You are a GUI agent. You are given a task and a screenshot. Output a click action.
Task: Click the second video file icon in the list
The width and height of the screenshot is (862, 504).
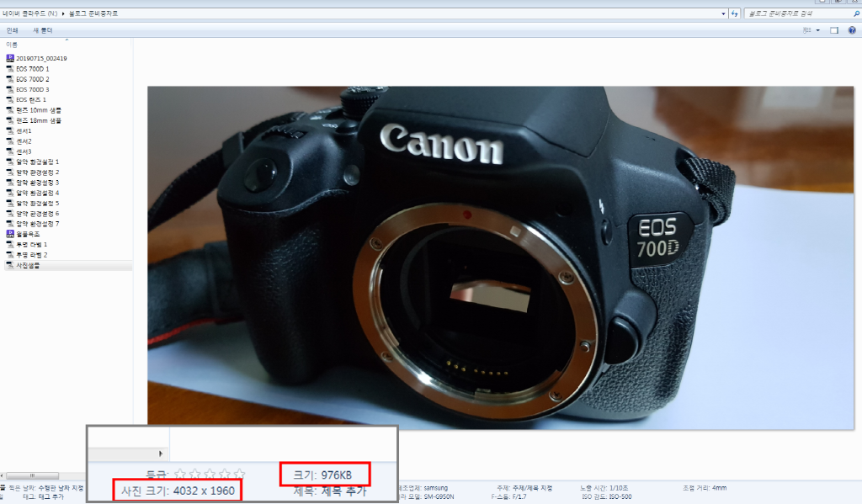tap(10, 234)
